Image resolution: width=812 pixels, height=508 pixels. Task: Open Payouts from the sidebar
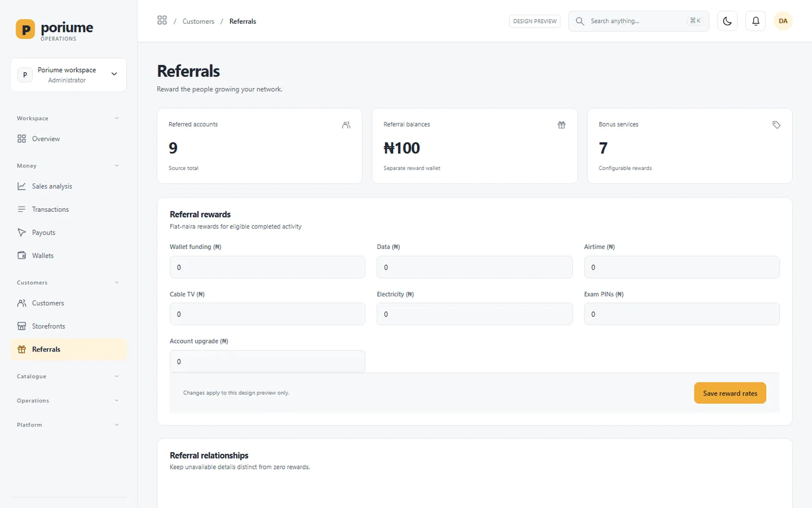coord(69,232)
